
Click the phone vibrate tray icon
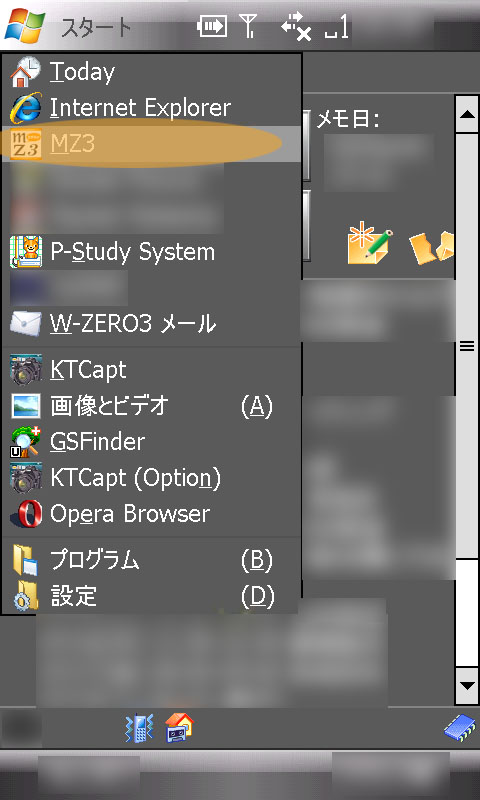139,728
